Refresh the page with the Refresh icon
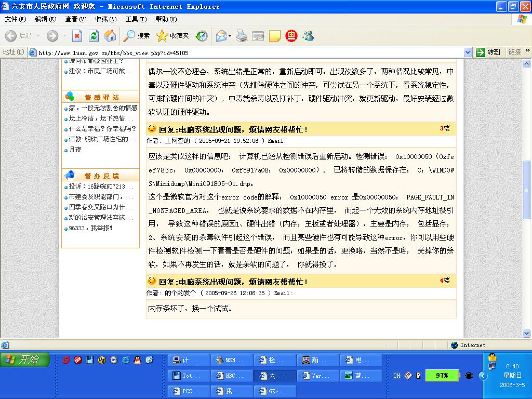 click(94, 36)
